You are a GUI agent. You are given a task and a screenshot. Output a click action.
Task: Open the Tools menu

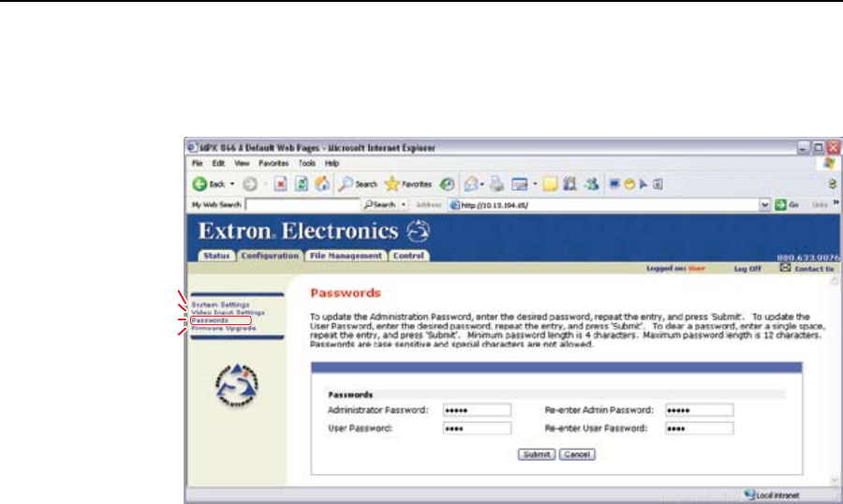click(x=306, y=163)
